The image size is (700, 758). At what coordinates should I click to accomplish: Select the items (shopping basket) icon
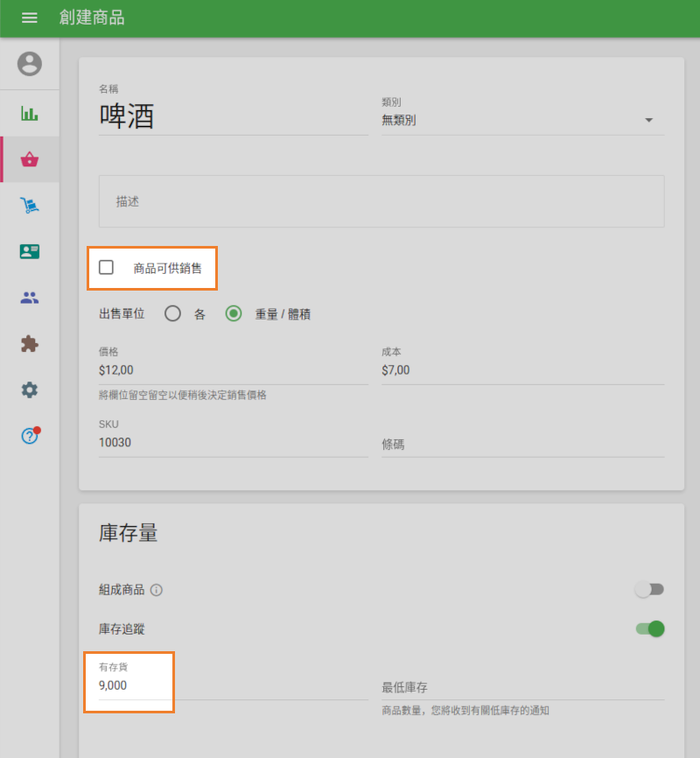pyautogui.click(x=29, y=159)
